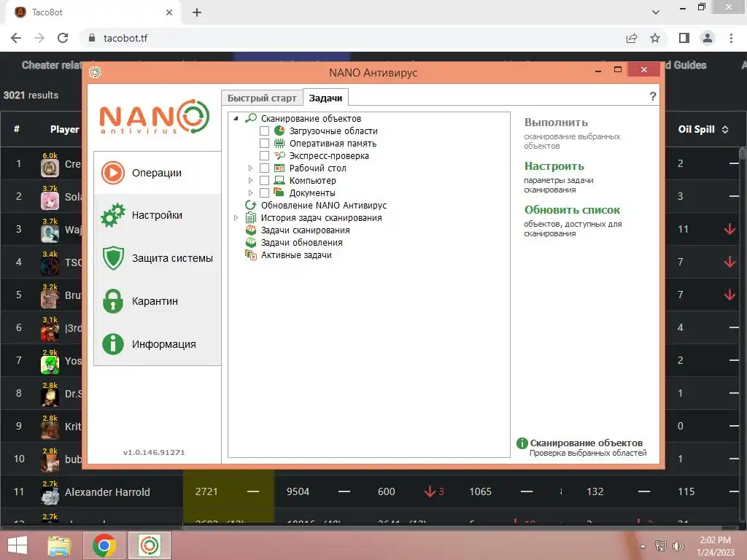Viewport: 747px width, 560px height.
Task: Select the Задачи tab
Action: coord(325,98)
